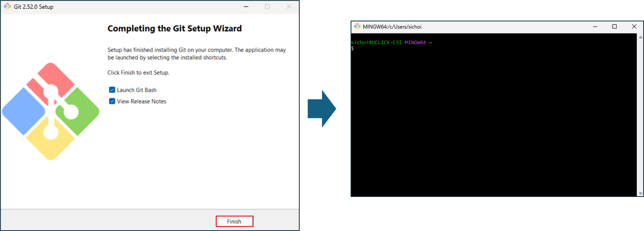The width and height of the screenshot is (644, 231).
Task: Close the Git 2.52.0 Setup window
Action: [289, 7]
